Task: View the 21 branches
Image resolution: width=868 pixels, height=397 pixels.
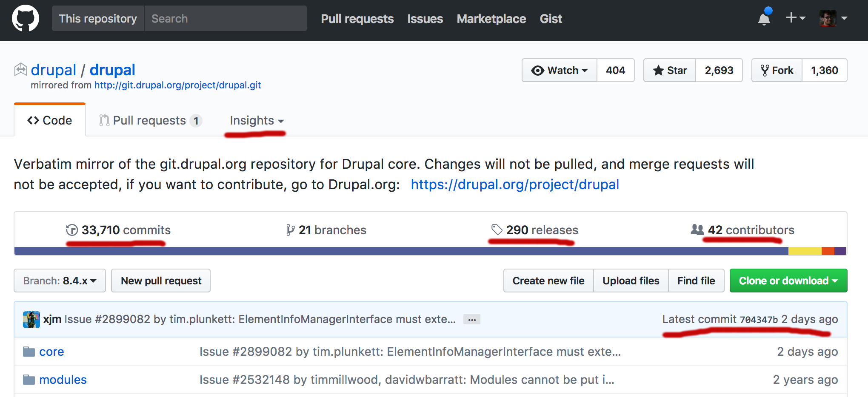Action: [326, 230]
